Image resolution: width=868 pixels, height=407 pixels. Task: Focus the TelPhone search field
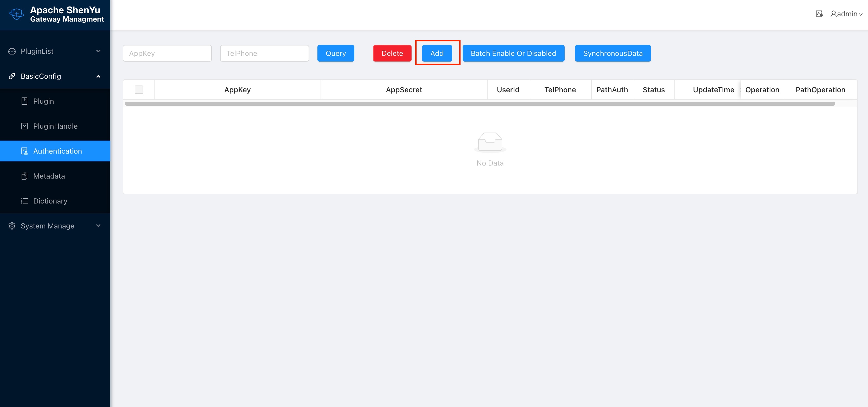coord(264,53)
